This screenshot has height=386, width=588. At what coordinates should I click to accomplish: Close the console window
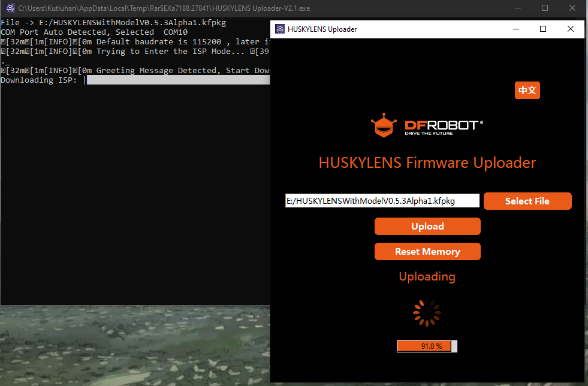[x=572, y=8]
